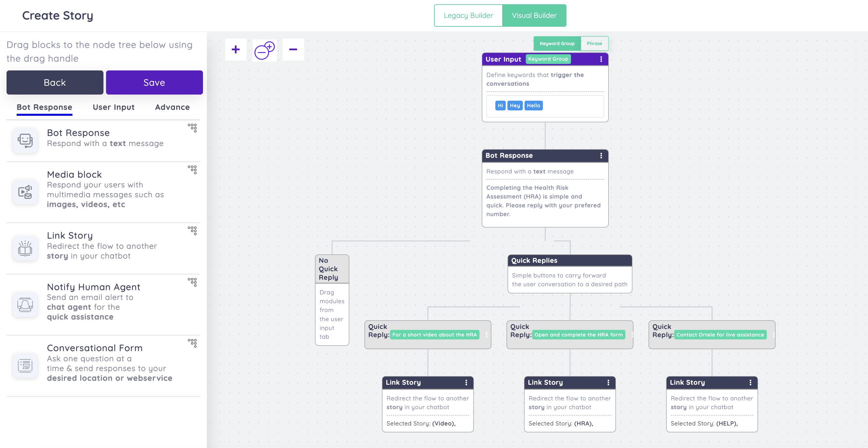Switch the trigger type to Phrase
Screen dimensions: 868x448
(594, 43)
